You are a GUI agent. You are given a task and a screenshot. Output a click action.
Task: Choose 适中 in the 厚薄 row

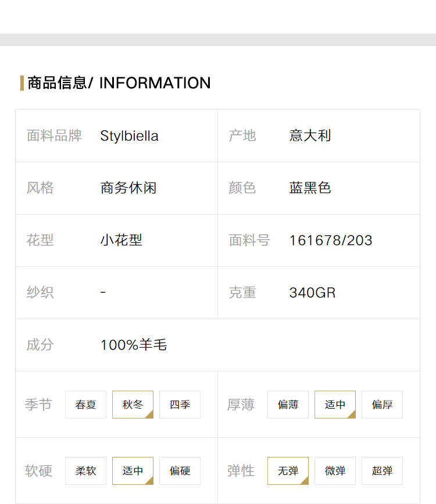tap(335, 405)
